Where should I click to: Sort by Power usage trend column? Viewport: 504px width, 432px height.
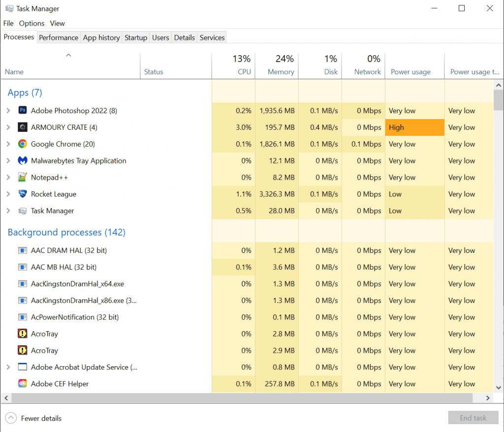coord(474,66)
